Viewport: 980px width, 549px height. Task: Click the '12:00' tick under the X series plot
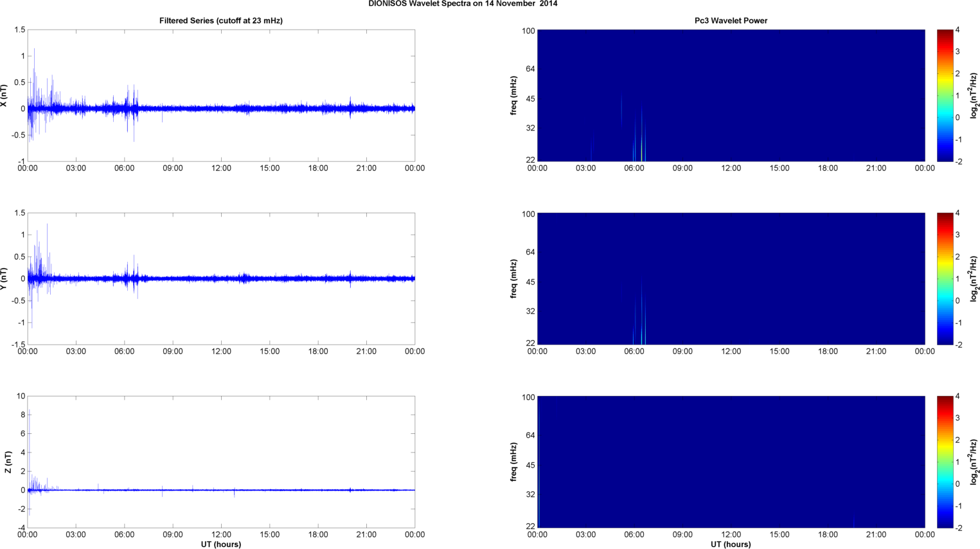pyautogui.click(x=221, y=168)
